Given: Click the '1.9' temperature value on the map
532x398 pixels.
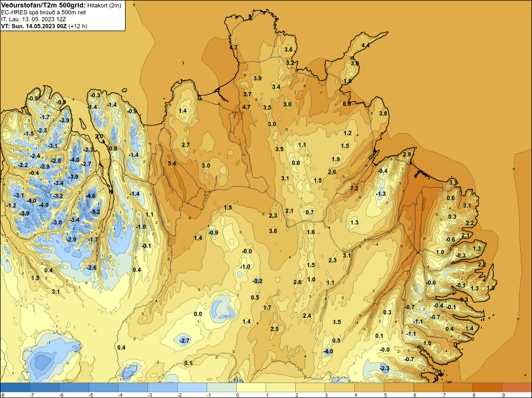Looking at the screenshot, I should 336,159.
